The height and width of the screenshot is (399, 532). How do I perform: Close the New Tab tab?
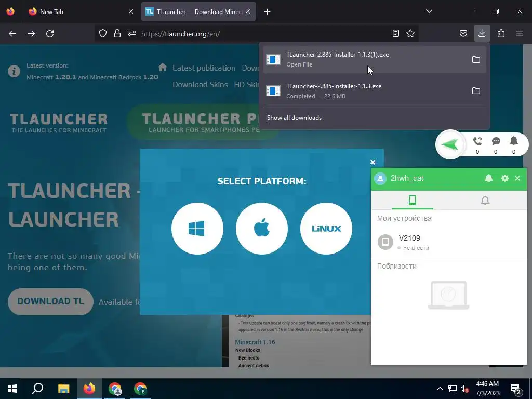pyautogui.click(x=131, y=11)
